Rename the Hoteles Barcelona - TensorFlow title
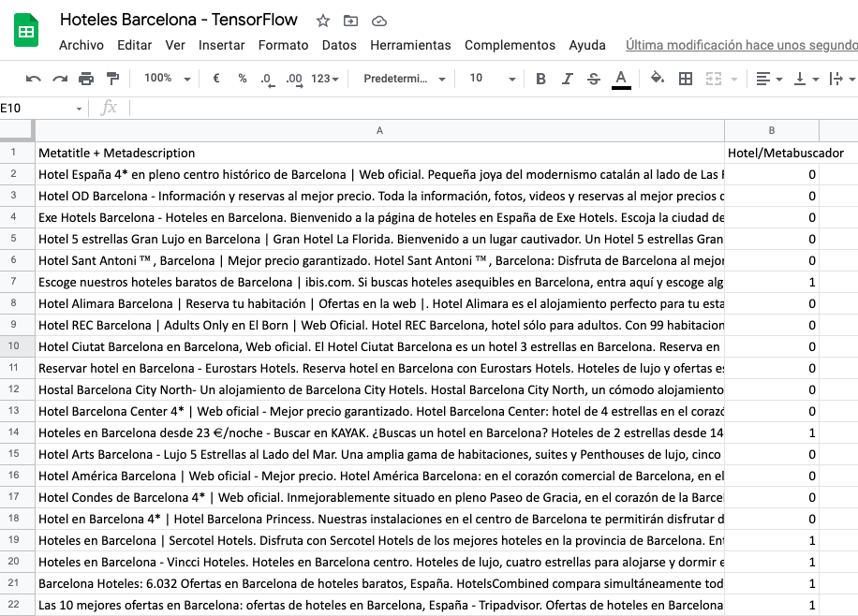858x616 pixels. [178, 20]
